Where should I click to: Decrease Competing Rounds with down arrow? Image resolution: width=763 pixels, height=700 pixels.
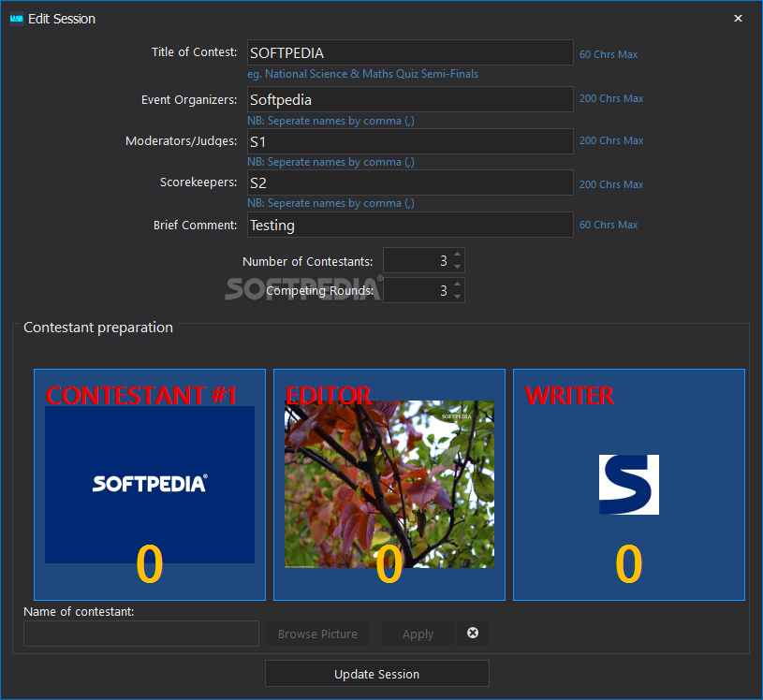[x=458, y=297]
